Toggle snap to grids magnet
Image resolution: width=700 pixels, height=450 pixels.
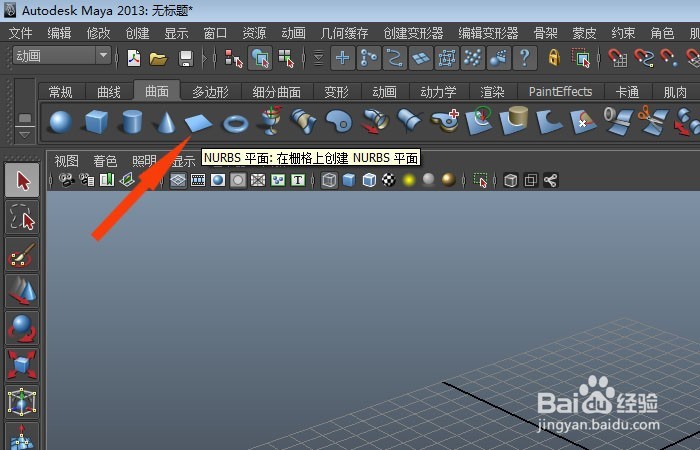618,58
